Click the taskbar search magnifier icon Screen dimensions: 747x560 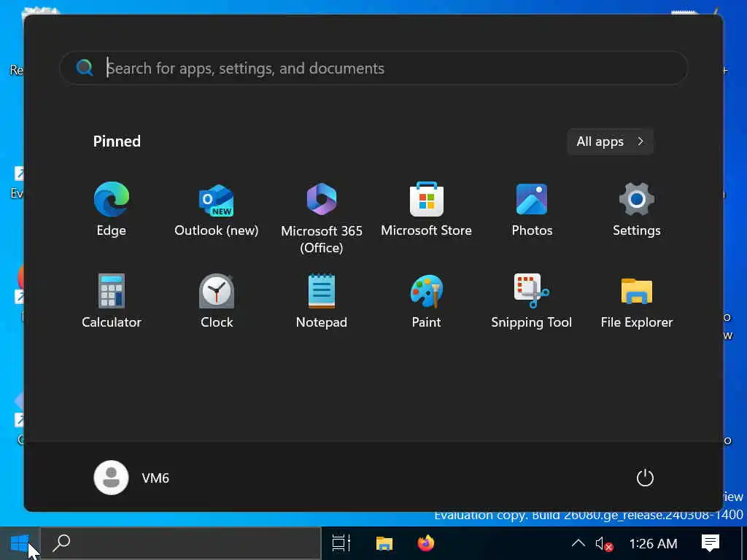[61, 542]
